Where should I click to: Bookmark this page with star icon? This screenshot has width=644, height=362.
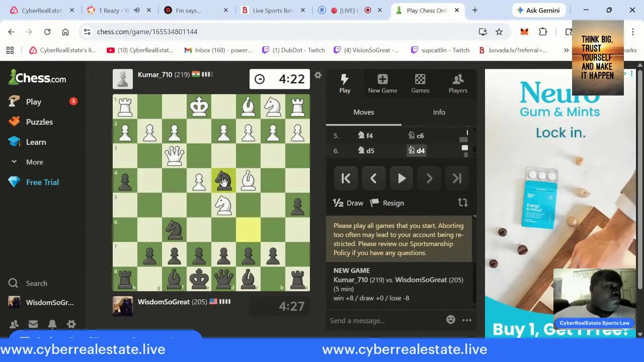499,32
